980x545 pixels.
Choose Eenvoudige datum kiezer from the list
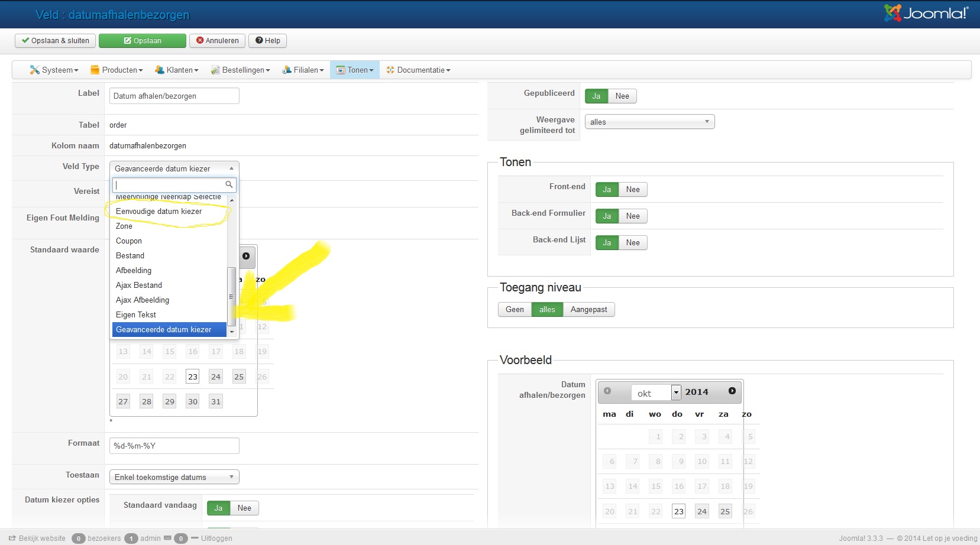tap(169, 212)
